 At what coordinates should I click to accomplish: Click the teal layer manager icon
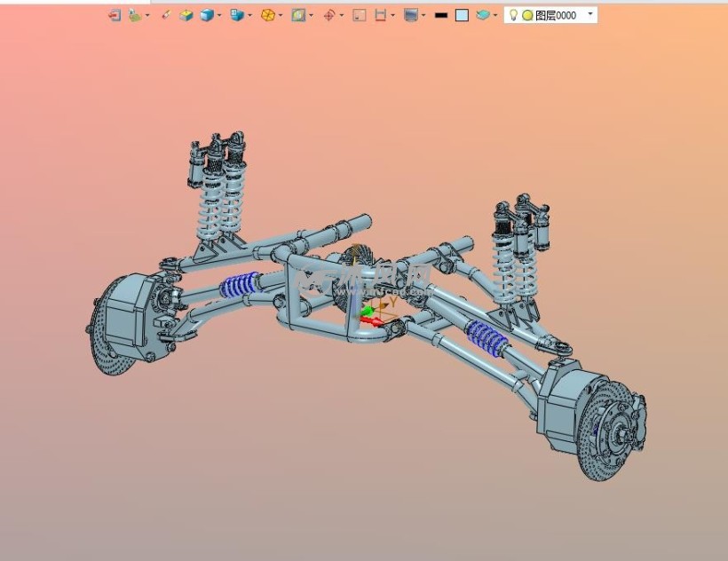click(x=482, y=15)
